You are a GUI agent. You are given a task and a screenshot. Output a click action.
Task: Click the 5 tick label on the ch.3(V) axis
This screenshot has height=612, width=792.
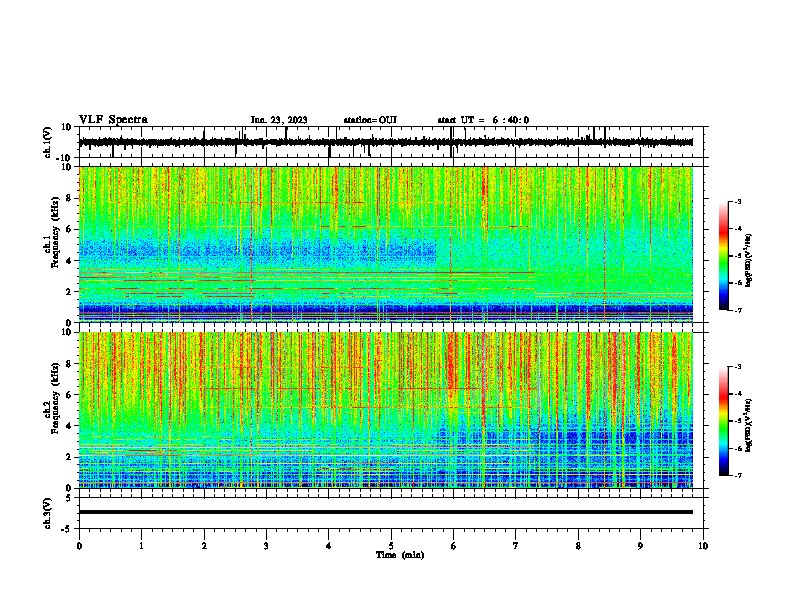point(69,498)
